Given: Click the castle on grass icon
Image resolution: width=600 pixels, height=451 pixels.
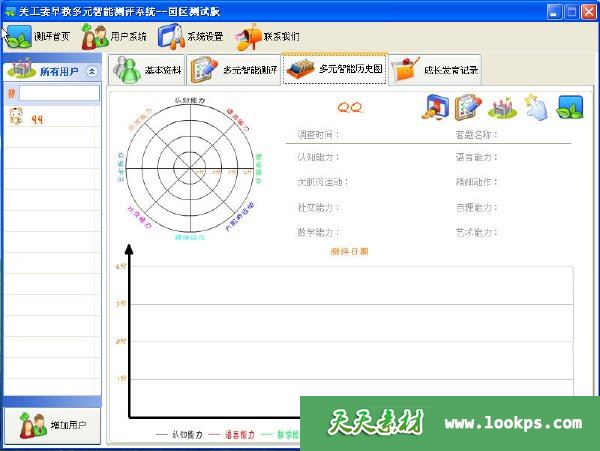Looking at the screenshot, I should [x=501, y=107].
